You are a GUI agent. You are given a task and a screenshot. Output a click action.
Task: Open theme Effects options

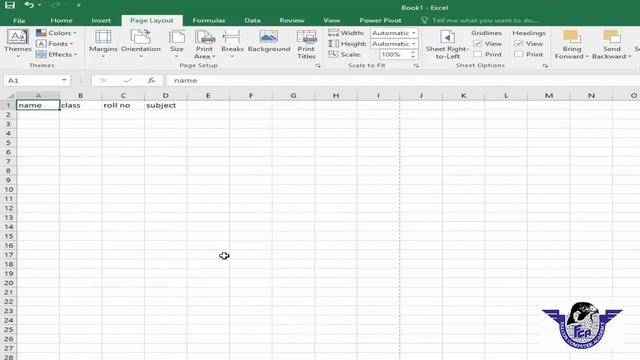pyautogui.click(x=56, y=54)
